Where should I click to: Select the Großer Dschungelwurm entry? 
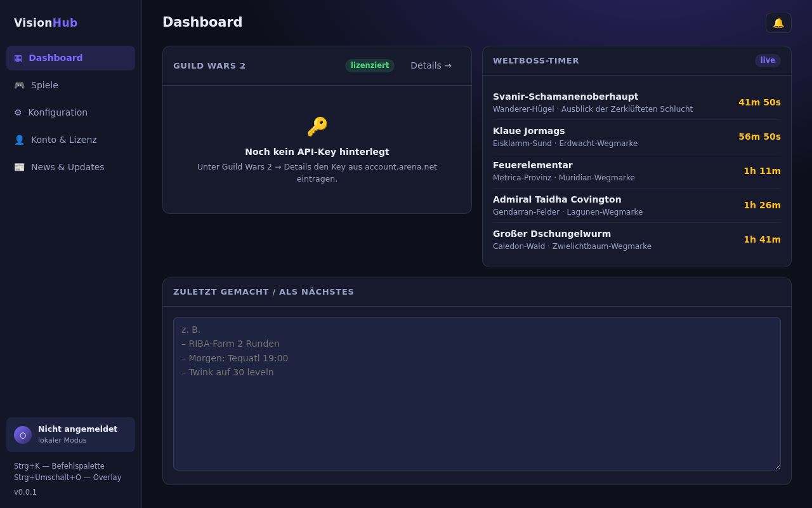(637, 239)
